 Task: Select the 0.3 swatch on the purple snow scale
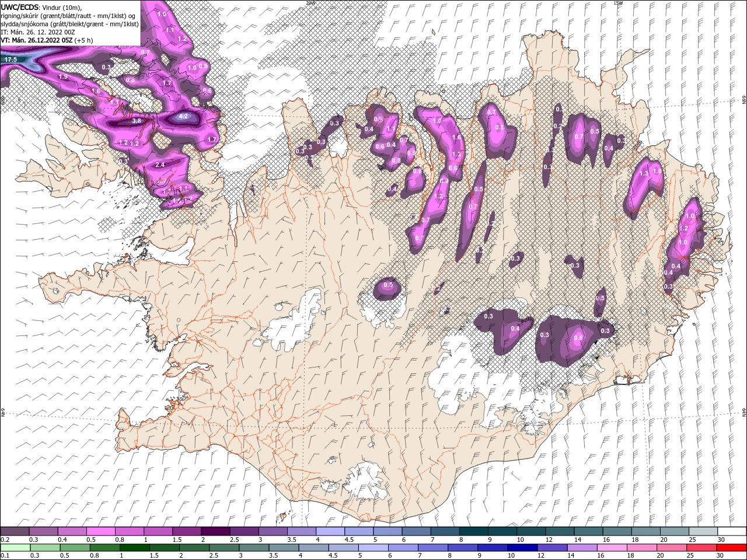[x=43, y=531]
